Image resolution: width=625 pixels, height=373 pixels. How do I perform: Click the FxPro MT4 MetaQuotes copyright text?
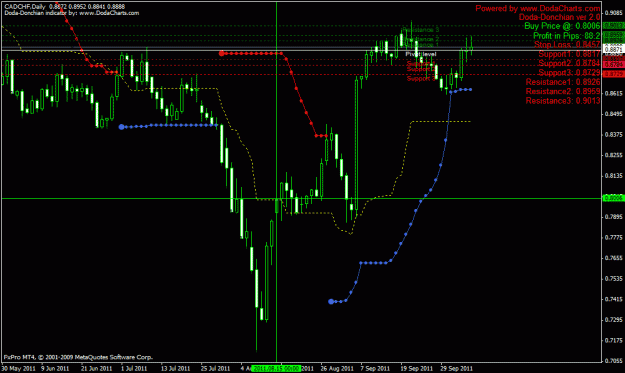coord(78,357)
